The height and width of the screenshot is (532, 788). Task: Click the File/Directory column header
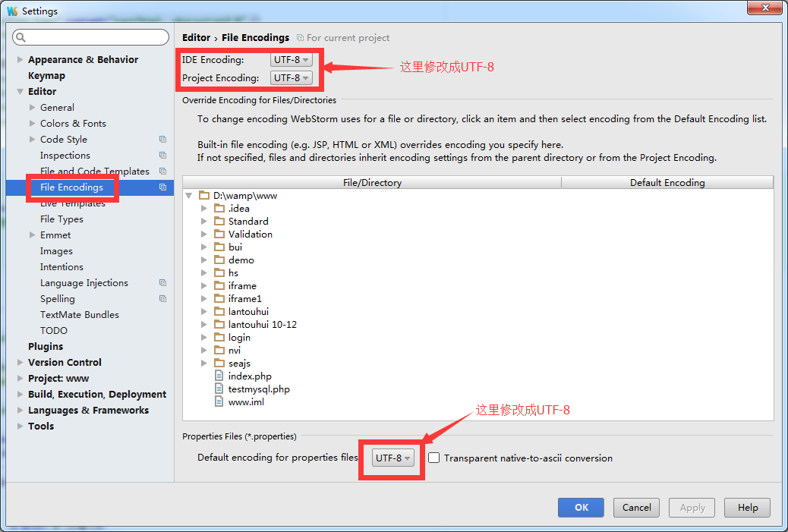[x=372, y=182]
